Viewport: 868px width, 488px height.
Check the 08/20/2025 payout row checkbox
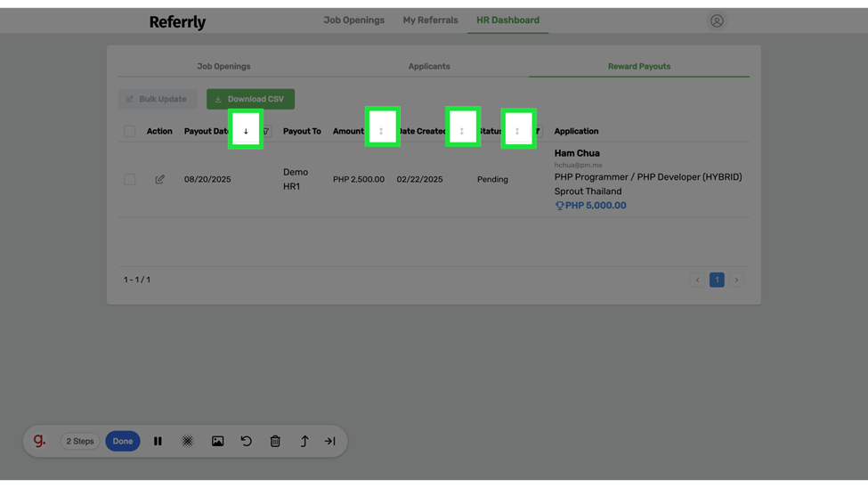click(x=130, y=179)
